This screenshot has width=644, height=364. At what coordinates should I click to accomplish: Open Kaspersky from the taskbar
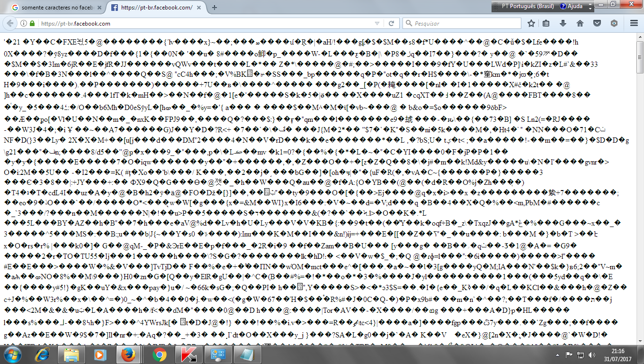coord(188,355)
